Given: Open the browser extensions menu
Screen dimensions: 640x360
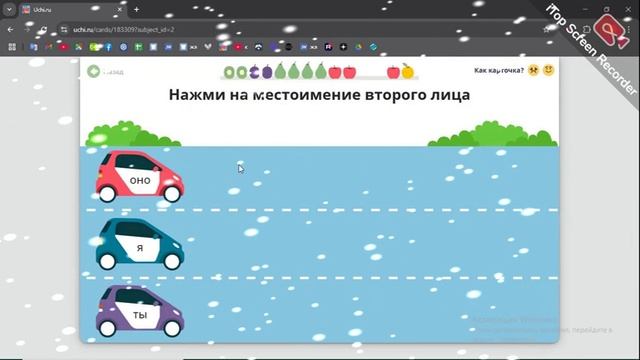Looking at the screenshot, I should click(587, 29).
